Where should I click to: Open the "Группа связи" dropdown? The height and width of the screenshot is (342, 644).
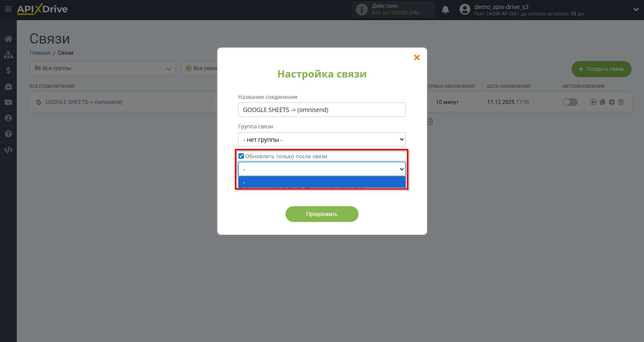pos(322,139)
